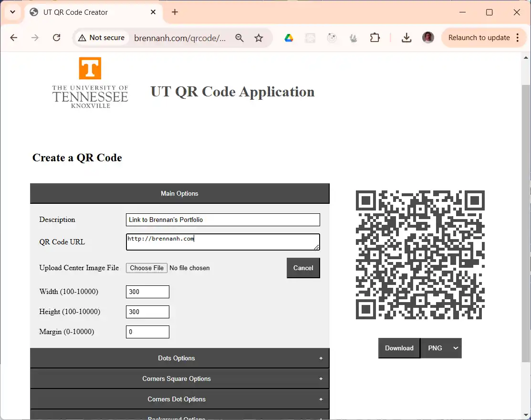This screenshot has width=531, height=420.
Task: Close the UT QR Code Creator tab
Action: pos(153,12)
